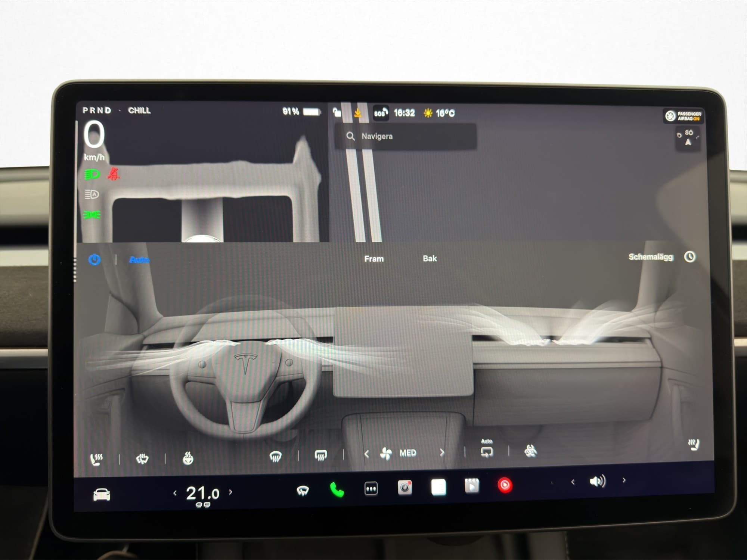Image resolution: width=747 pixels, height=560 pixels.
Task: Switch to the Bak climate tab
Action: [430, 258]
